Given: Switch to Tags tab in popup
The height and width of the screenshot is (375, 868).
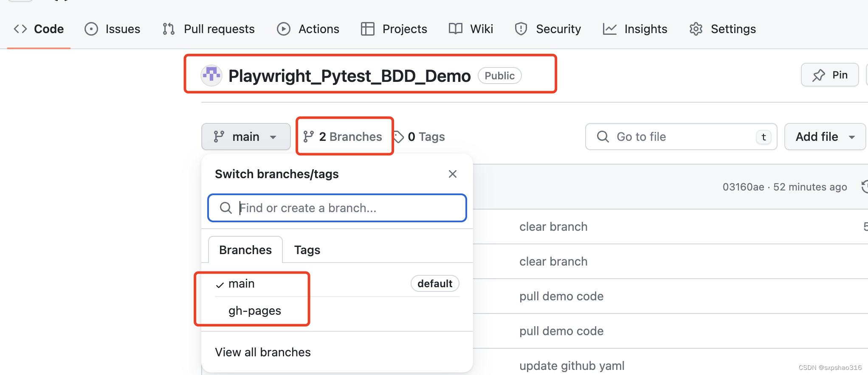Looking at the screenshot, I should 307,250.
